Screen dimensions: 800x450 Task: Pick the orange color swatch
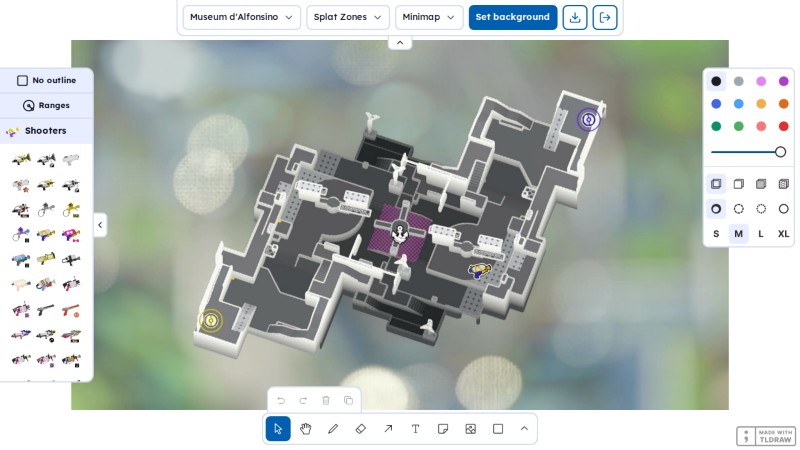tap(784, 104)
